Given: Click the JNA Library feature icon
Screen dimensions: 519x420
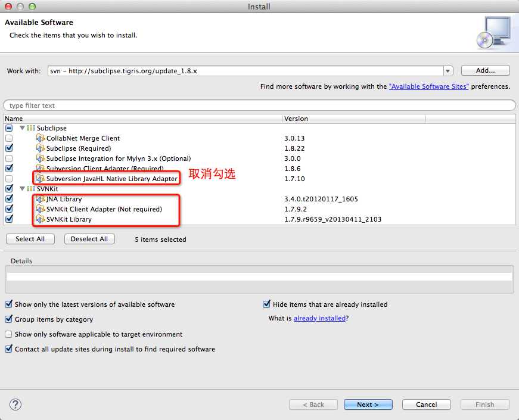Looking at the screenshot, I should pos(41,199).
